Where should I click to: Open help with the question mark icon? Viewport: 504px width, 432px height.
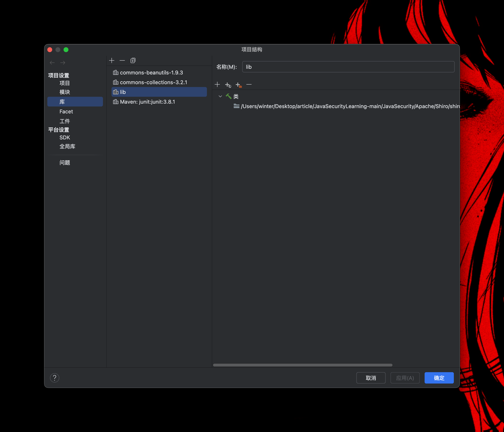(x=54, y=378)
